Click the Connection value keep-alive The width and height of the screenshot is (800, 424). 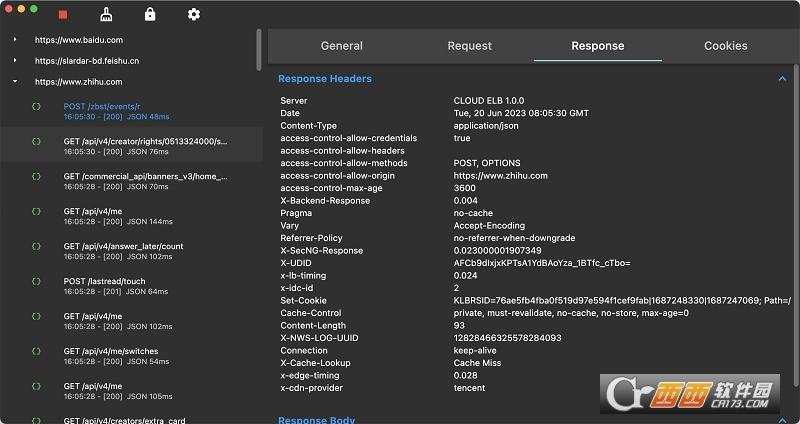coord(475,351)
